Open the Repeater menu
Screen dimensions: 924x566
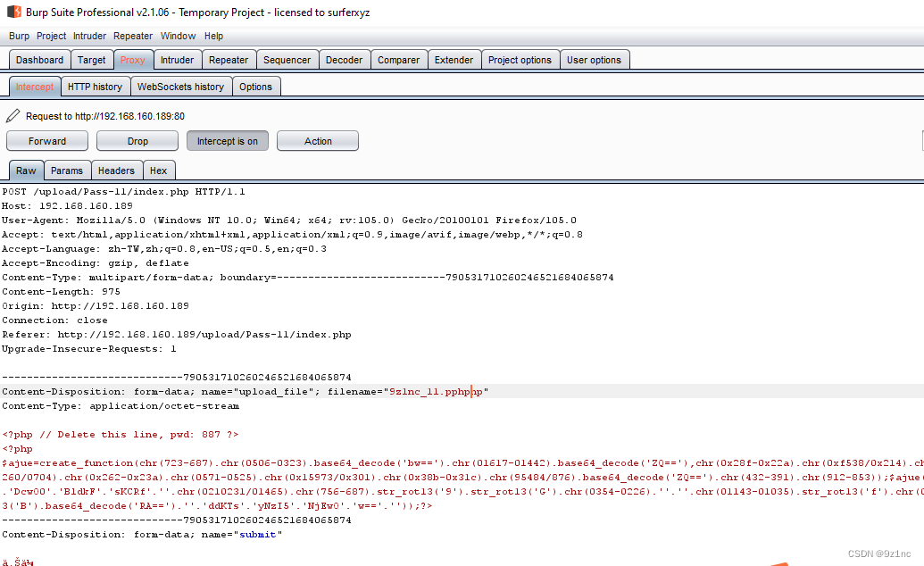(133, 36)
